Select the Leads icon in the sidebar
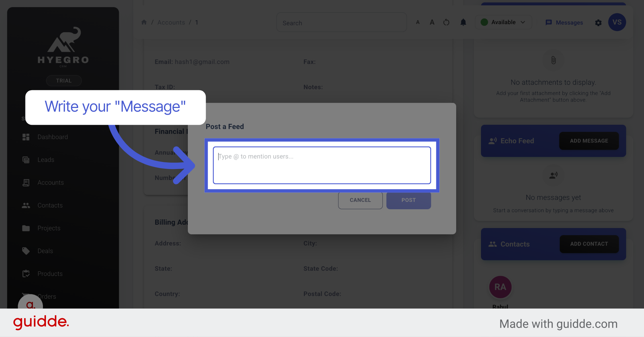644x337 pixels. 26,160
